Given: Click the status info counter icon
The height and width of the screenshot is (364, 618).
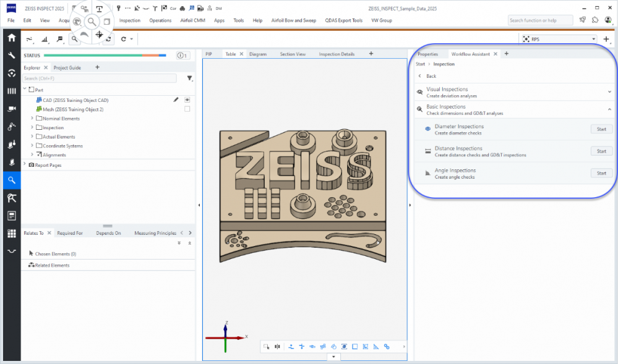Looking at the screenshot, I should [x=182, y=56].
